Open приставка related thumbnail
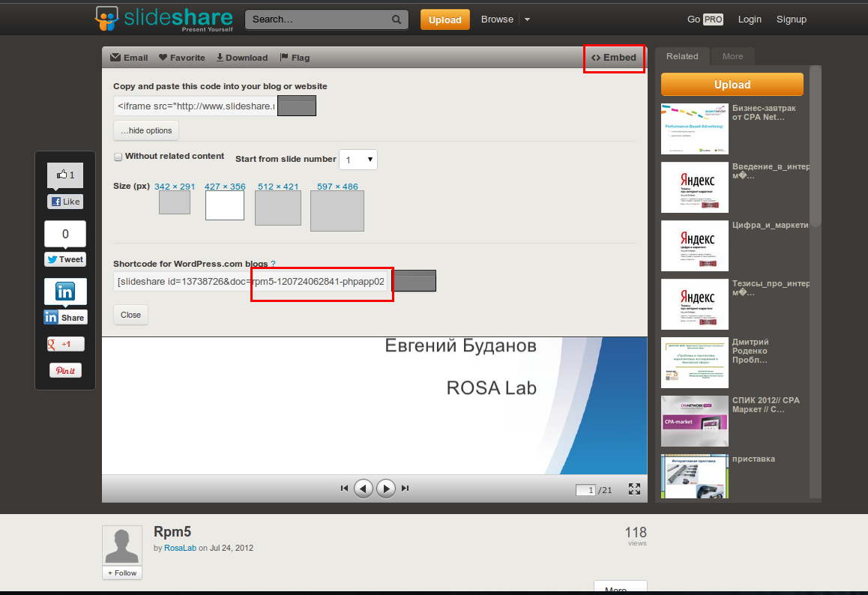Image resolution: width=868 pixels, height=595 pixels. [x=695, y=476]
